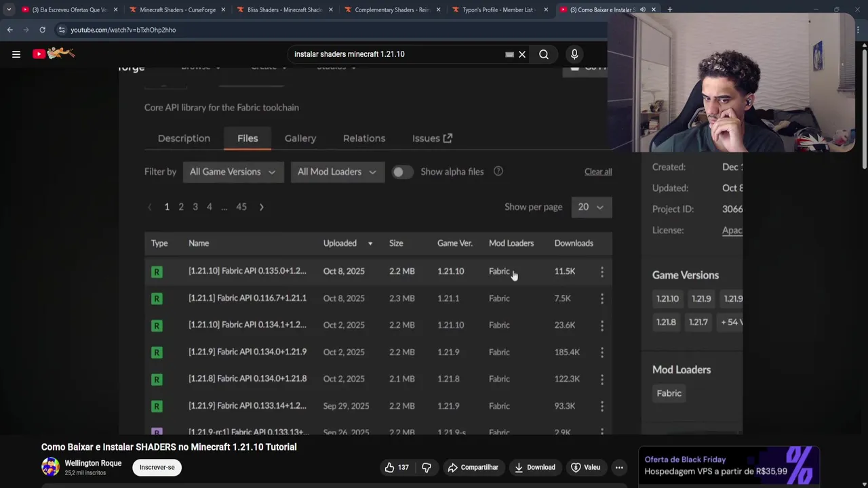The width and height of the screenshot is (868, 488).
Task: Open the Wellington Roque channel name
Action: pos(93,463)
